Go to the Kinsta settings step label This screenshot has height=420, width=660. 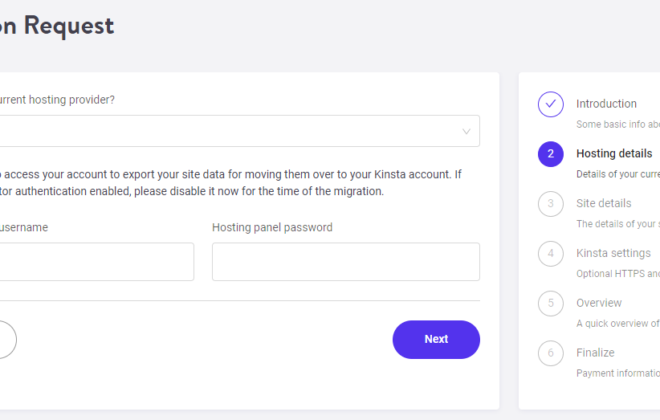[x=613, y=253]
